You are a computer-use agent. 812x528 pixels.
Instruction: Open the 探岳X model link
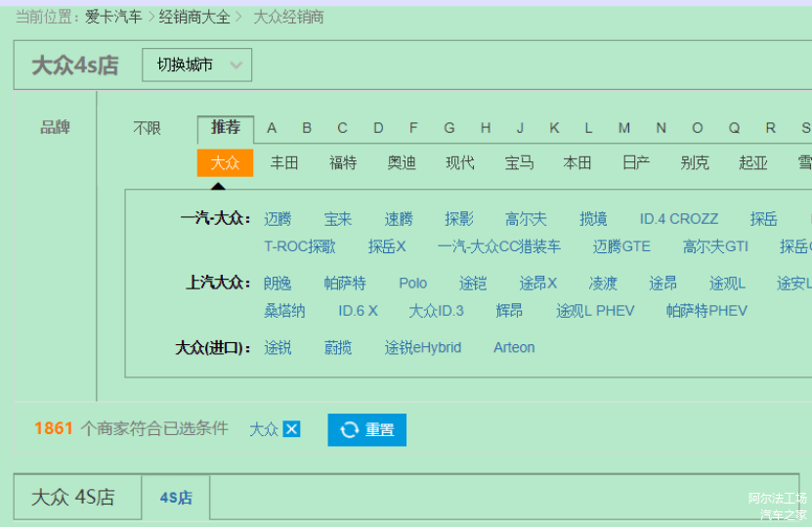click(387, 246)
